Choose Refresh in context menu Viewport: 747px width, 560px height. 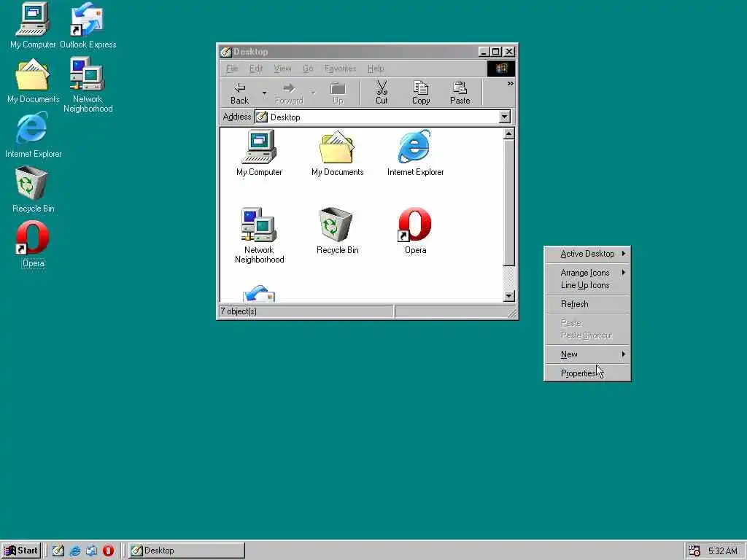tap(587, 304)
